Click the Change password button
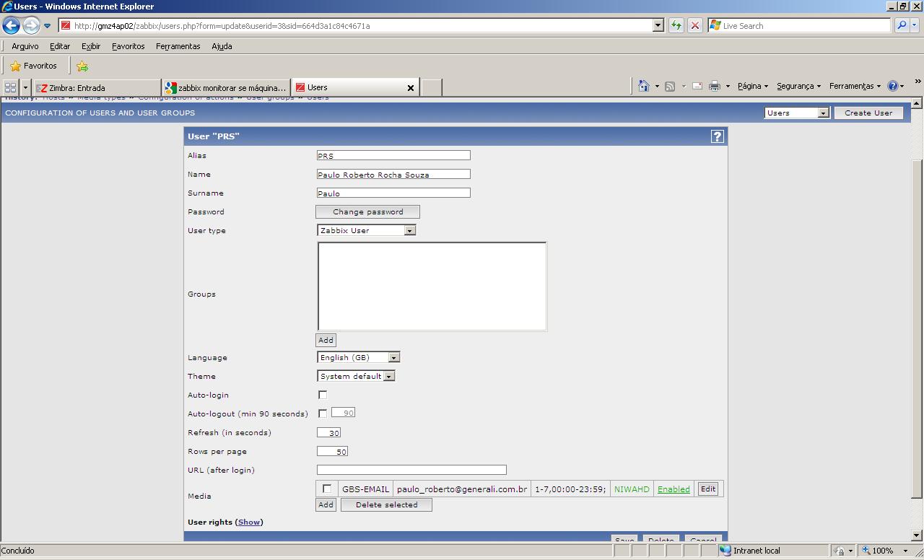The height and width of the screenshot is (560, 924). coord(367,211)
